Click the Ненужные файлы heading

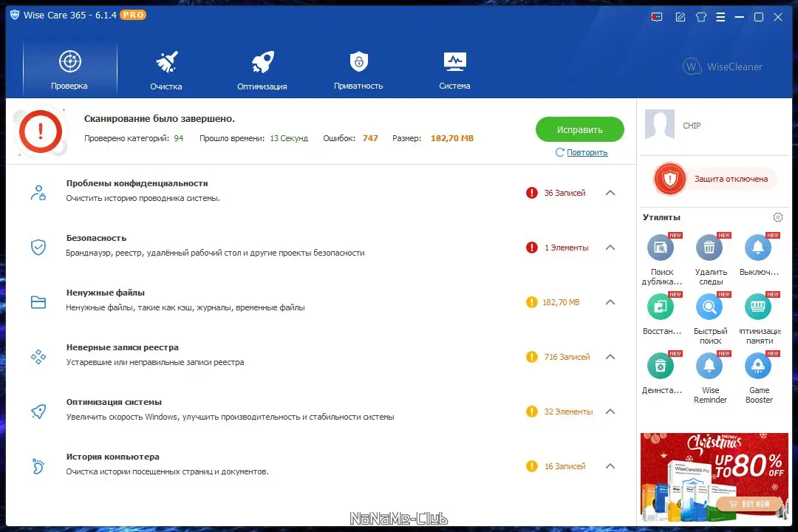106,293
